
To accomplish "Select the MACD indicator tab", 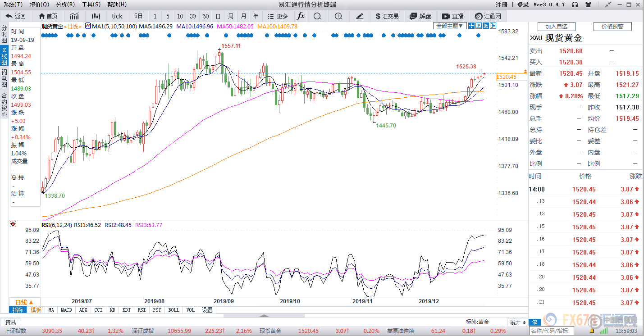I will 66,310.
